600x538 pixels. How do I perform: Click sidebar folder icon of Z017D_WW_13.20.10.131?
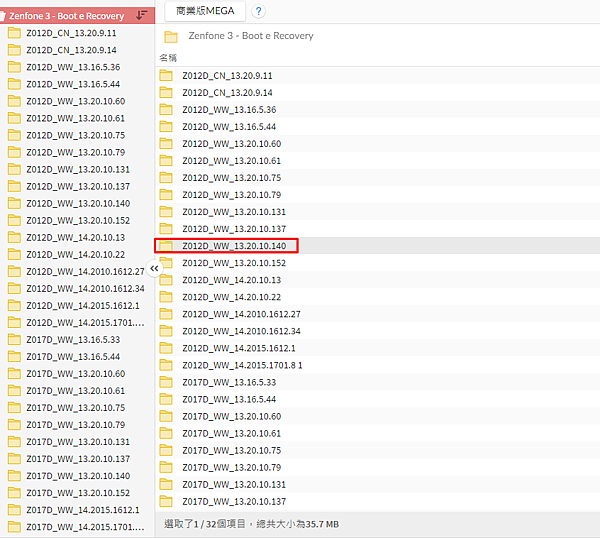[14, 442]
